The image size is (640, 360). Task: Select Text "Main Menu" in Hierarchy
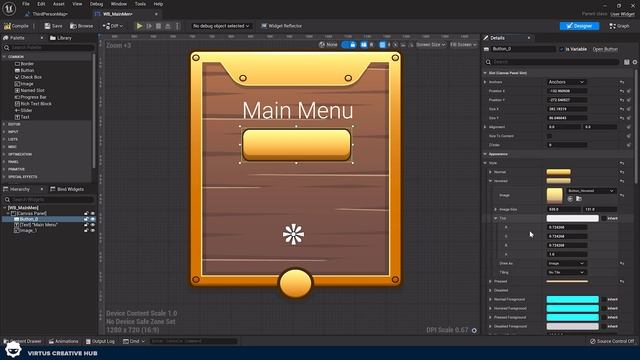[39, 225]
